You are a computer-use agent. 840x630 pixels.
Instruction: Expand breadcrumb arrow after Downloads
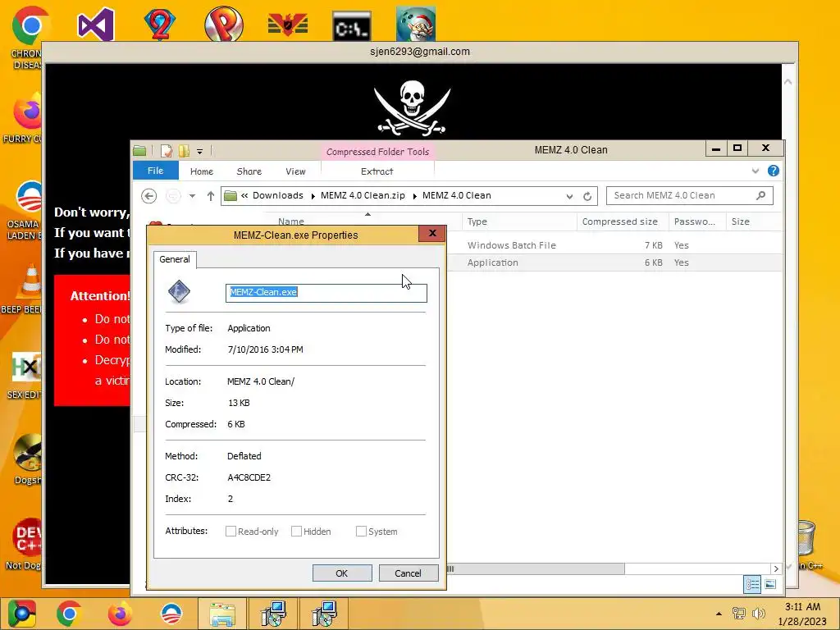tap(313, 196)
